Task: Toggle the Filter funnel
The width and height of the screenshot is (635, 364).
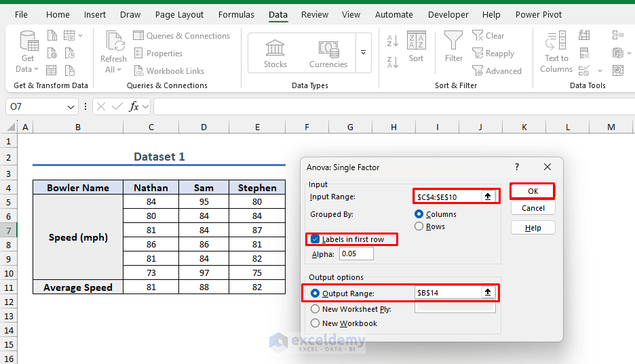Action: [454, 47]
